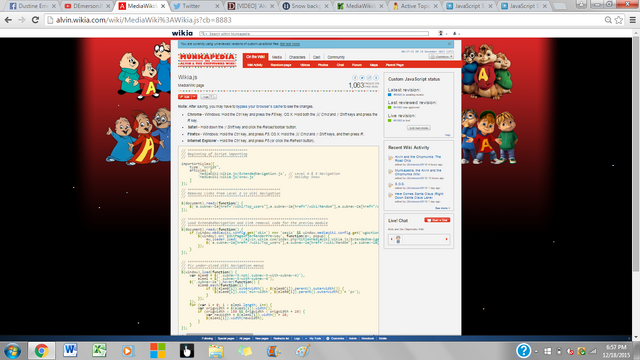Click the Wikia logo
Viewport: 640px width, 360px height.
[x=182, y=33]
